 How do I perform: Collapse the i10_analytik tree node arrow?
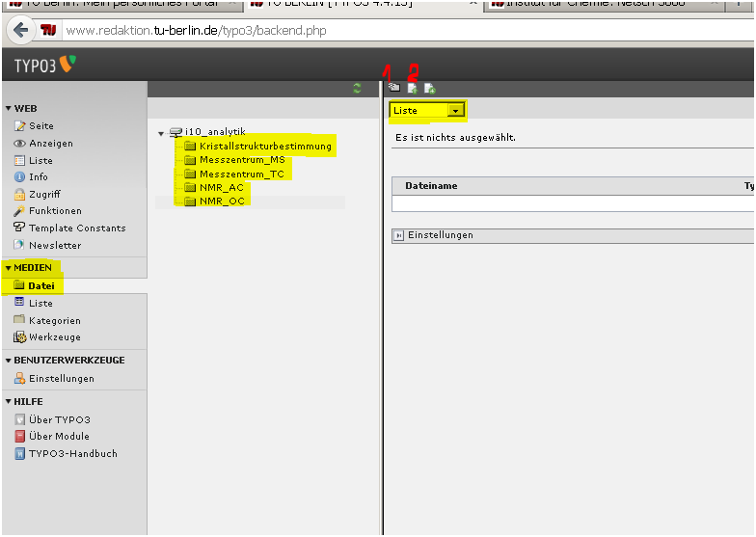pyautogui.click(x=161, y=133)
